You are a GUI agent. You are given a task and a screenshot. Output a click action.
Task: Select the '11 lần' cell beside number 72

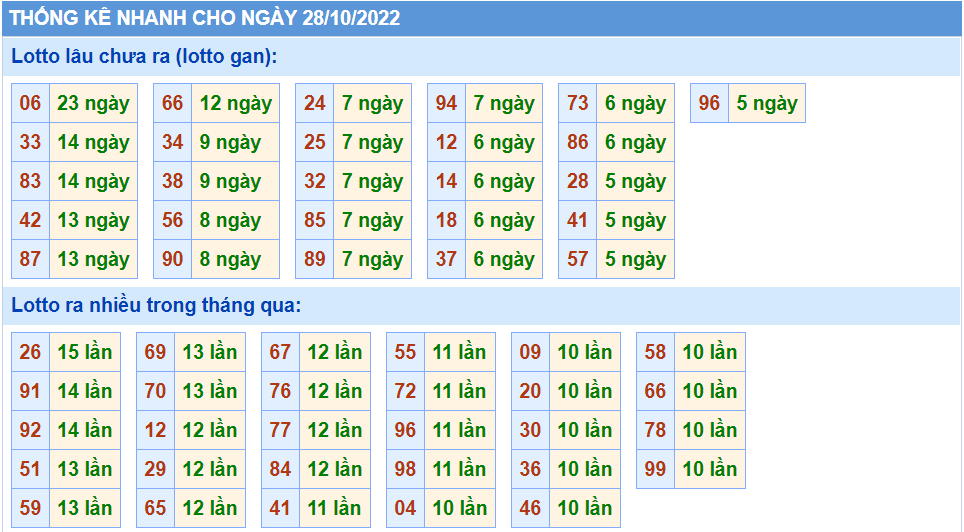click(x=460, y=391)
